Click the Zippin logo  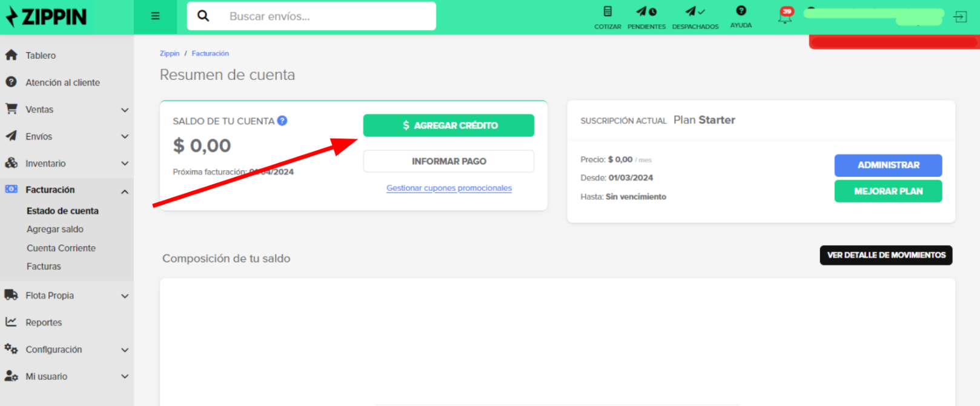46,17
